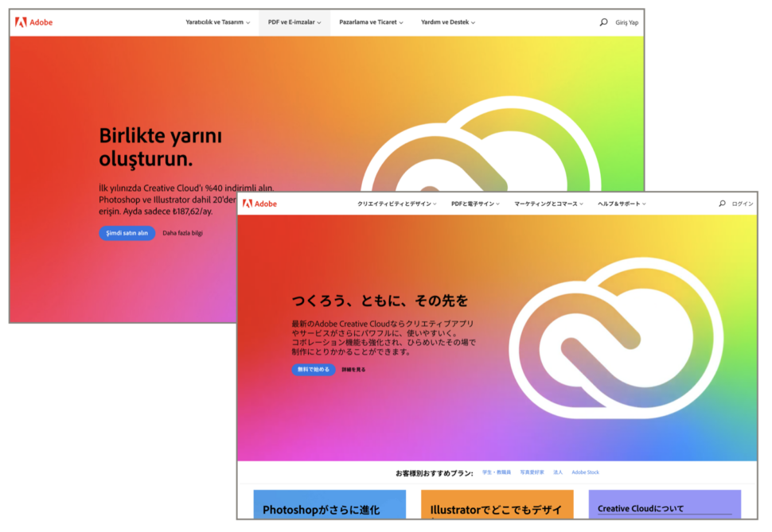Open 学生・教職員 plan link

[x=497, y=472]
